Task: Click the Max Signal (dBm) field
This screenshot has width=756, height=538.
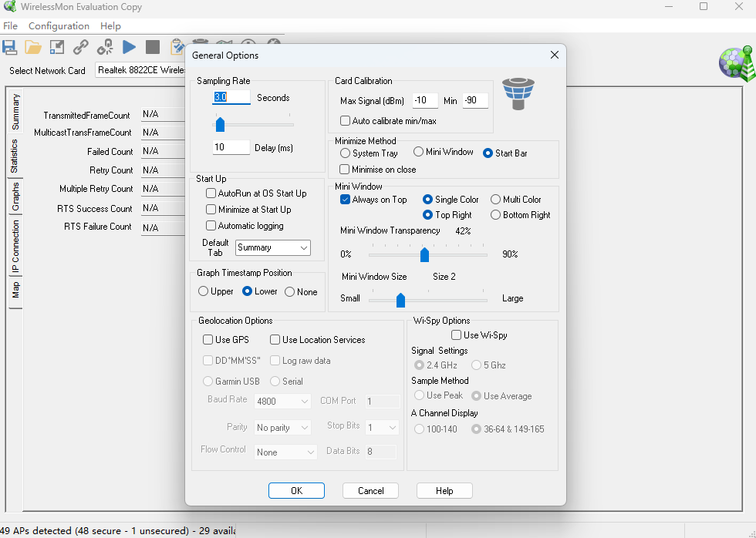Action: (x=425, y=100)
